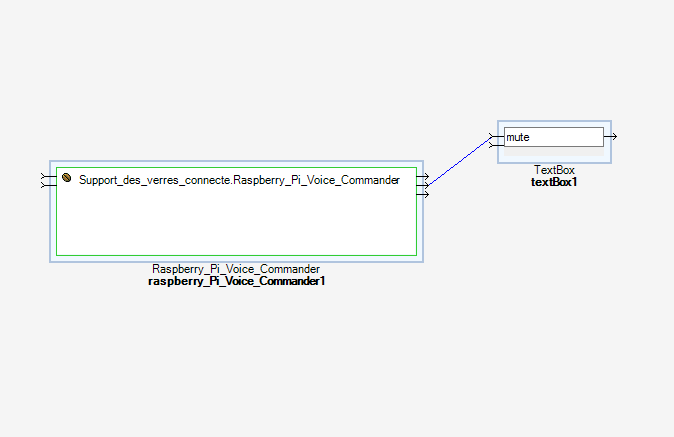Click the 'mute' text field
The image size is (674, 437).
tap(553, 137)
